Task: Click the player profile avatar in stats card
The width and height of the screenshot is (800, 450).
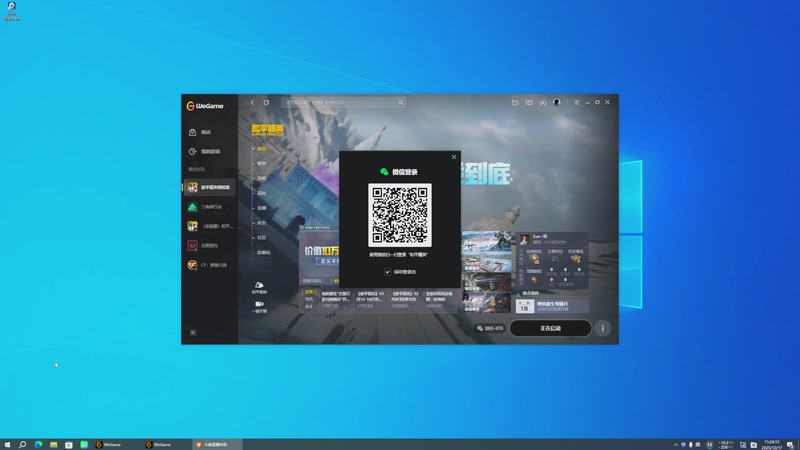Action: pos(524,239)
